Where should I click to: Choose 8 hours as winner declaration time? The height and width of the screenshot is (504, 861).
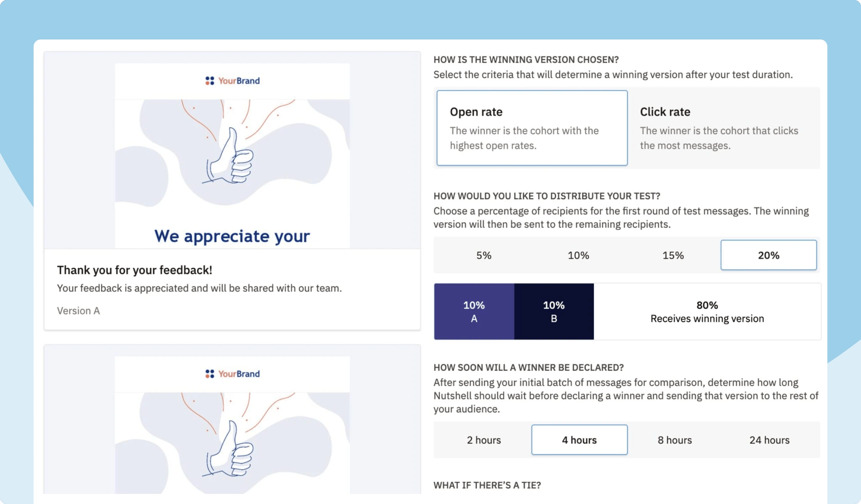[674, 440]
